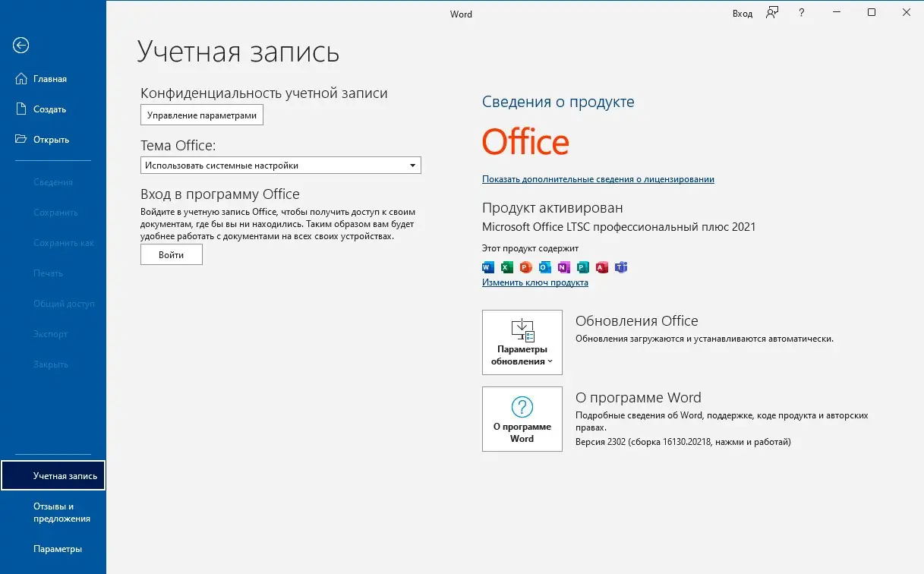Click the Word icon under "Этот продукт содержит"
The image size is (924, 574).
tap(487, 267)
